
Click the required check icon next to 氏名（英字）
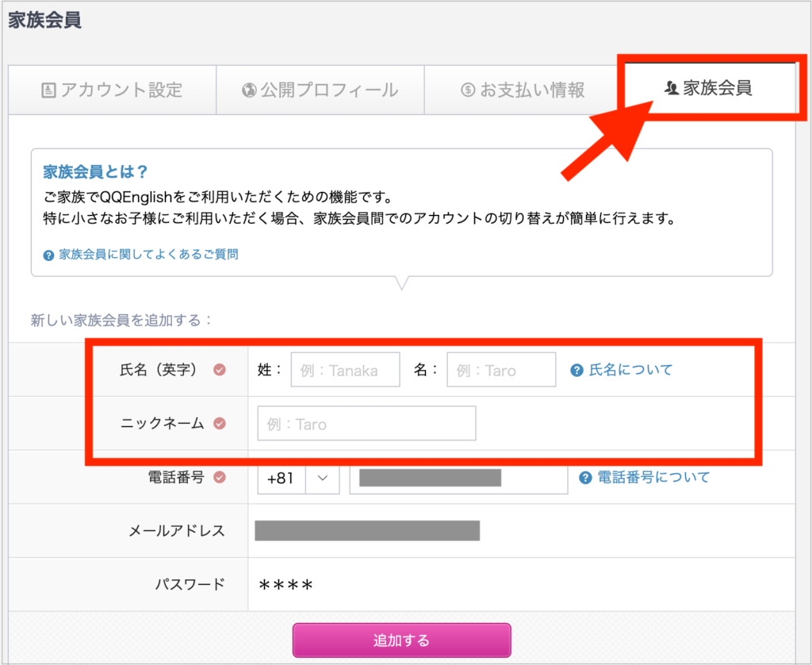click(220, 370)
